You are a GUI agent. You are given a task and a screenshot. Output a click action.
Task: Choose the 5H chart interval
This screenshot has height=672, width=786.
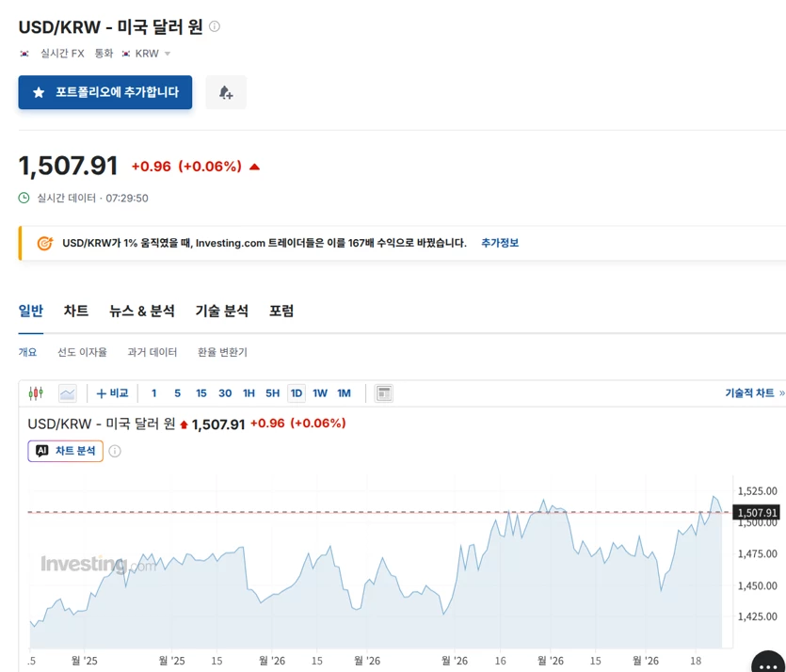tap(272, 393)
